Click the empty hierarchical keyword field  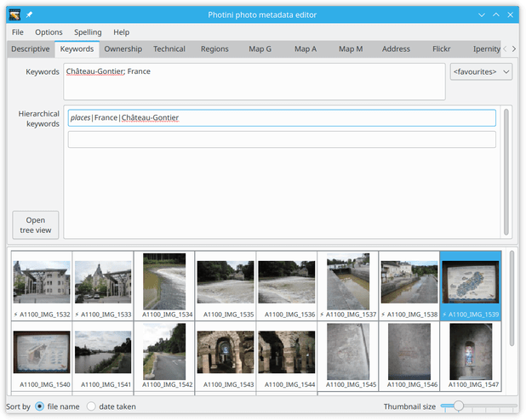tap(282, 139)
